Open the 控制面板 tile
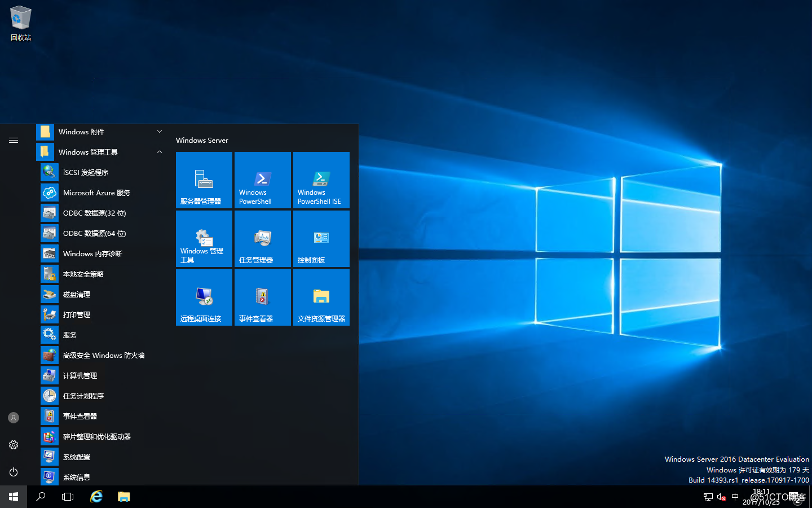 321,239
